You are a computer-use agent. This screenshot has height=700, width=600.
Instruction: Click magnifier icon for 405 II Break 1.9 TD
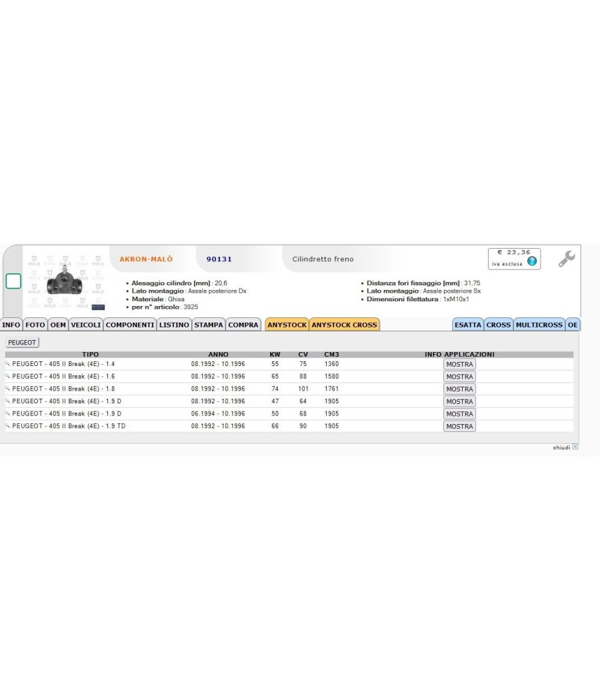[7, 426]
